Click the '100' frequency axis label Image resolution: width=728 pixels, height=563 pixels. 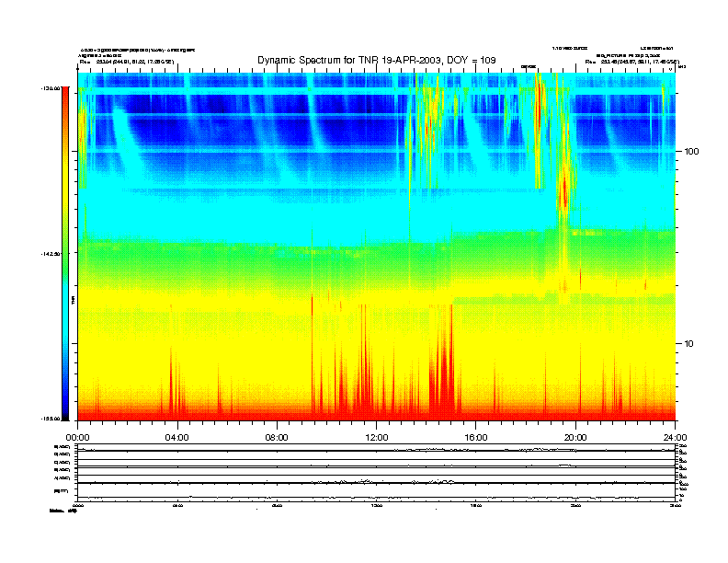(691, 152)
